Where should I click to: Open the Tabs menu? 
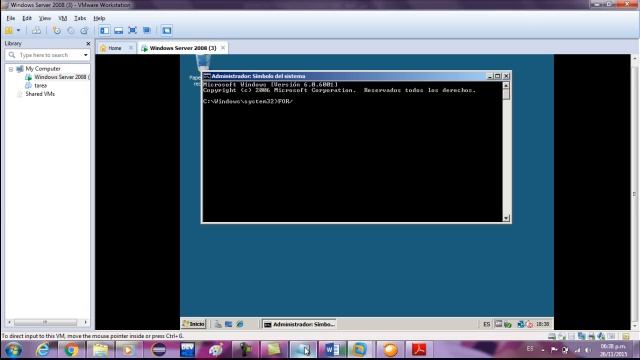(80, 18)
